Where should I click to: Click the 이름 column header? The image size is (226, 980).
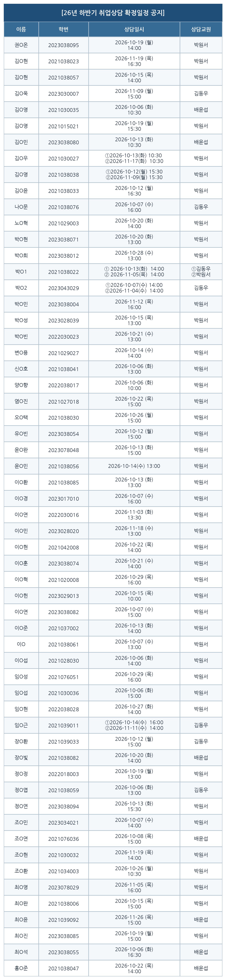pyautogui.click(x=21, y=29)
